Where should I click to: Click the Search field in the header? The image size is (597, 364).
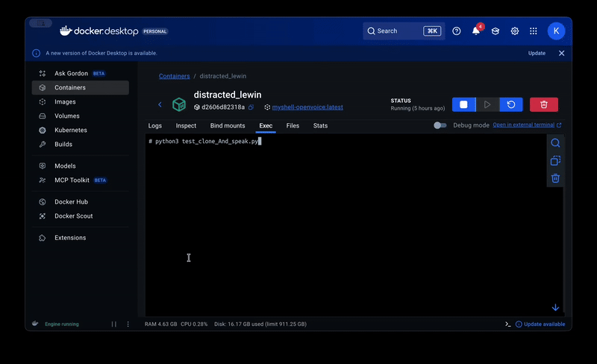[404, 31]
